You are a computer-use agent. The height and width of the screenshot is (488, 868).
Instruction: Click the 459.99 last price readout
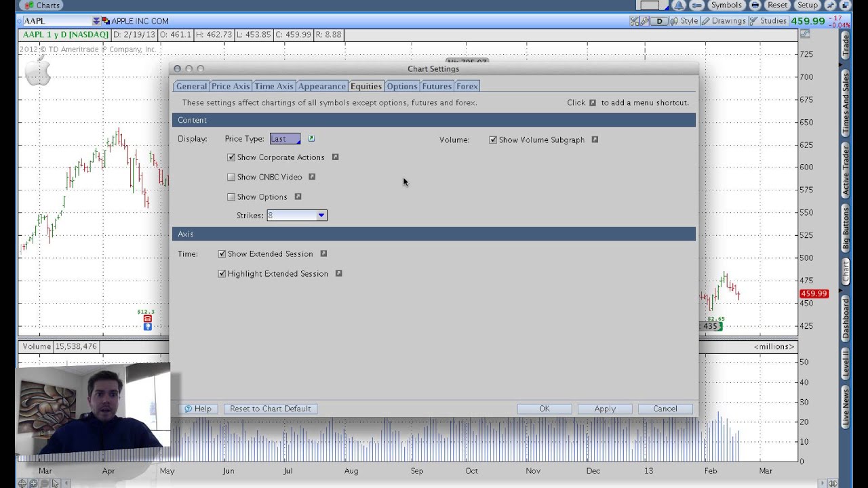pyautogui.click(x=808, y=21)
